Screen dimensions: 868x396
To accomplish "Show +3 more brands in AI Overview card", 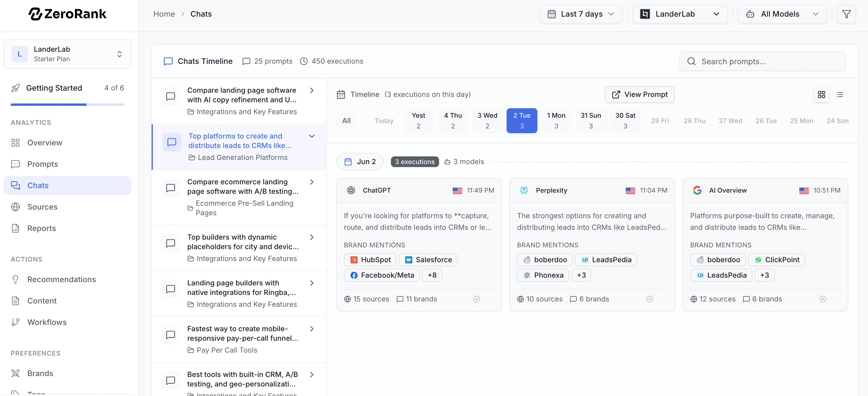I will [764, 275].
